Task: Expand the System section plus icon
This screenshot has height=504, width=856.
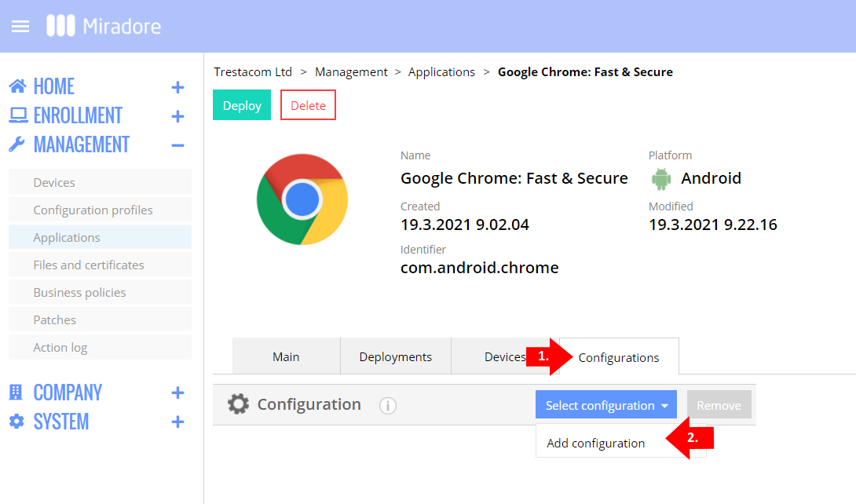Action: click(x=177, y=422)
